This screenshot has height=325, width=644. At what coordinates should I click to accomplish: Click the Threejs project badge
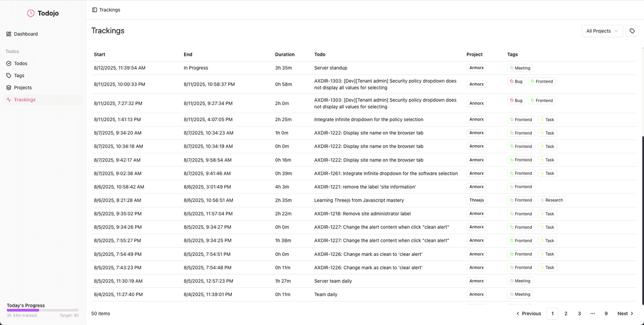pos(476,200)
